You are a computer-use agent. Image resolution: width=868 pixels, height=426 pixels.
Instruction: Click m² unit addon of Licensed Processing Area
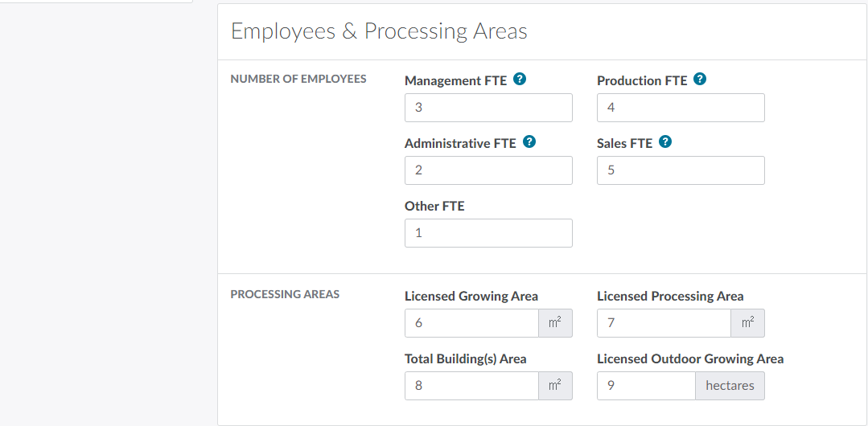point(747,323)
